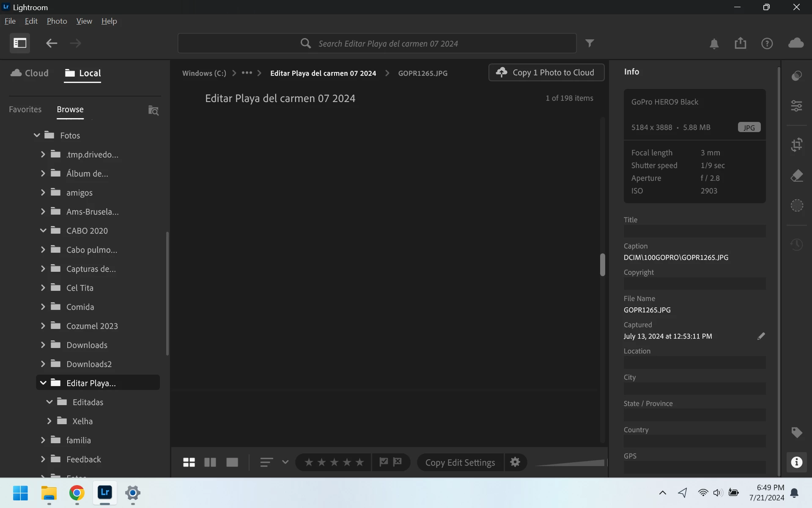Open the Presets panel icon
Viewport: 812px width, 508px height.
[x=797, y=76]
